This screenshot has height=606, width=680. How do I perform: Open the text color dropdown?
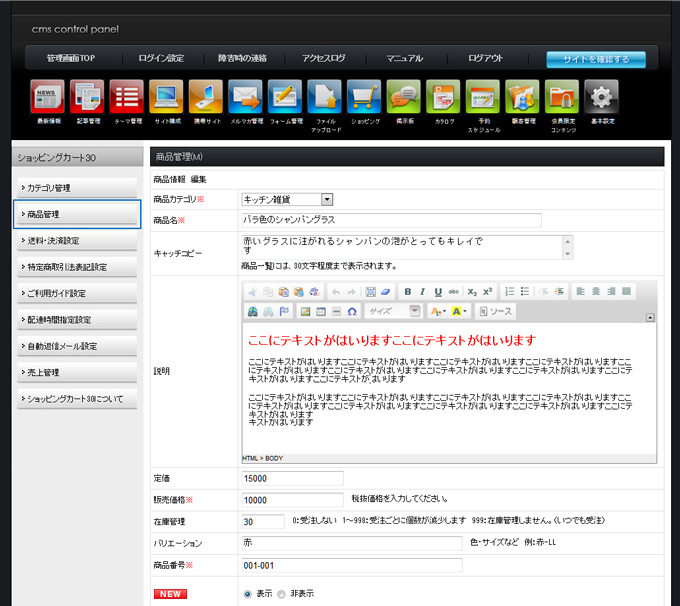tap(438, 312)
